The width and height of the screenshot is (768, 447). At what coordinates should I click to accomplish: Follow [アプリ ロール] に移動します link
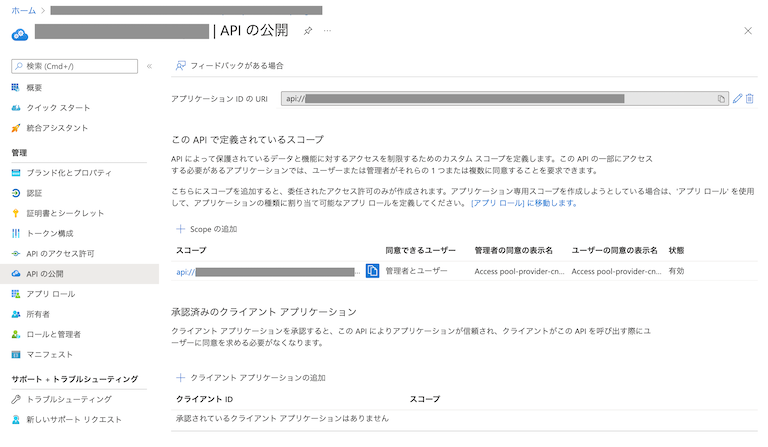(524, 203)
